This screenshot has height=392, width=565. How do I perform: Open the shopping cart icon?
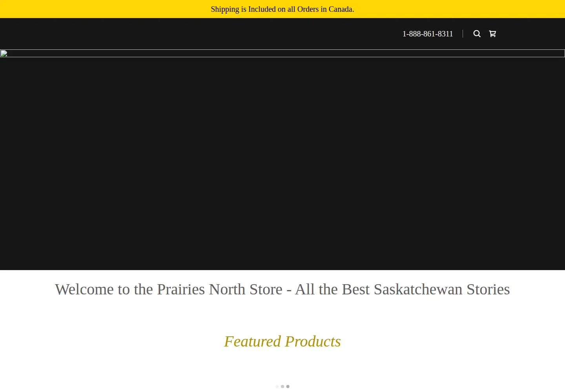point(492,34)
